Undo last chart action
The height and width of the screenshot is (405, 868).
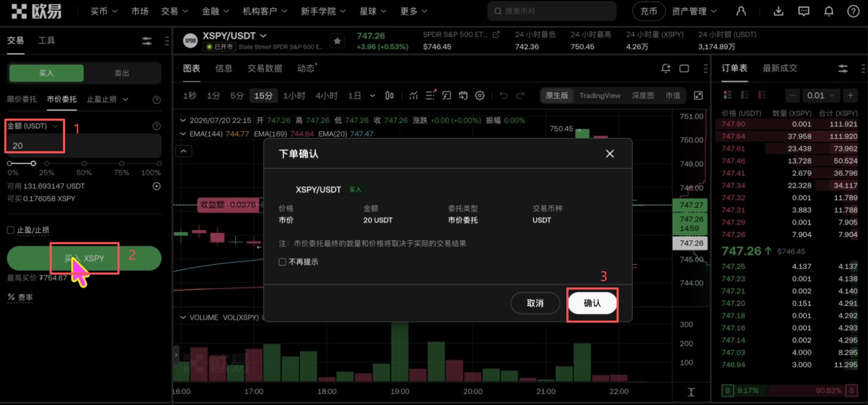coord(503,96)
